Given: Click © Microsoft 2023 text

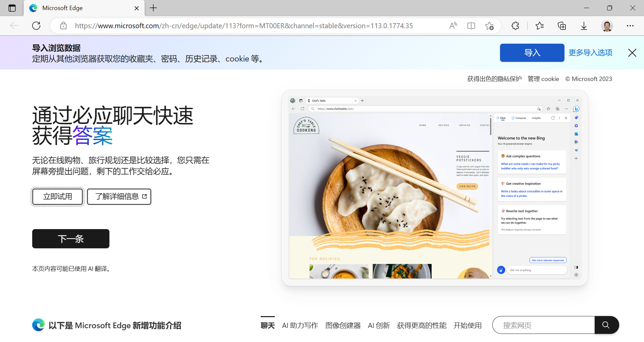Looking at the screenshot, I should pyautogui.click(x=589, y=79).
